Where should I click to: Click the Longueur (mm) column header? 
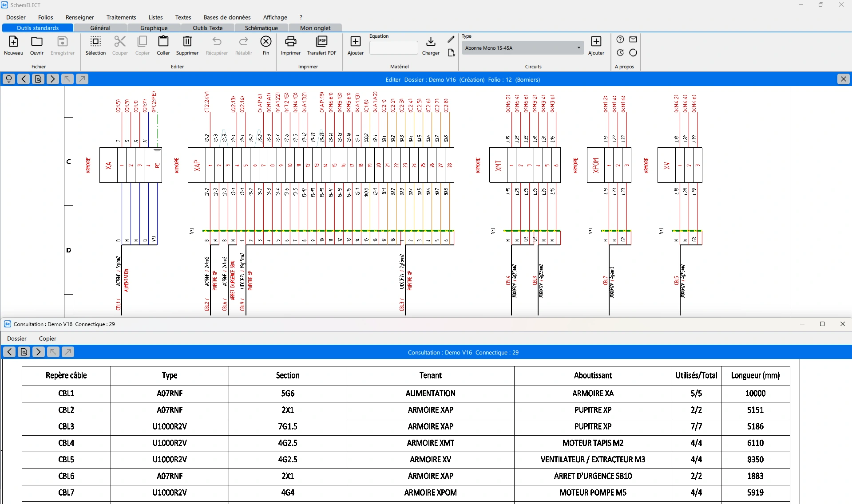755,376
